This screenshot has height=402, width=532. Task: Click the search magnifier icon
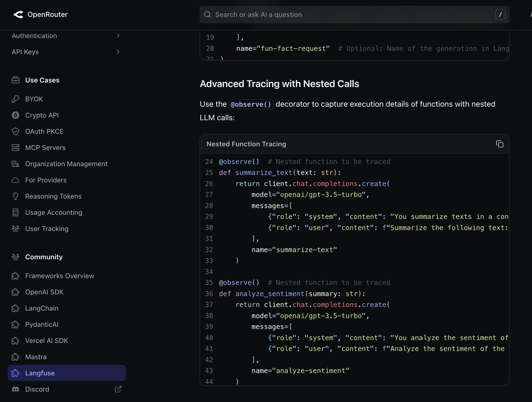[x=207, y=15]
